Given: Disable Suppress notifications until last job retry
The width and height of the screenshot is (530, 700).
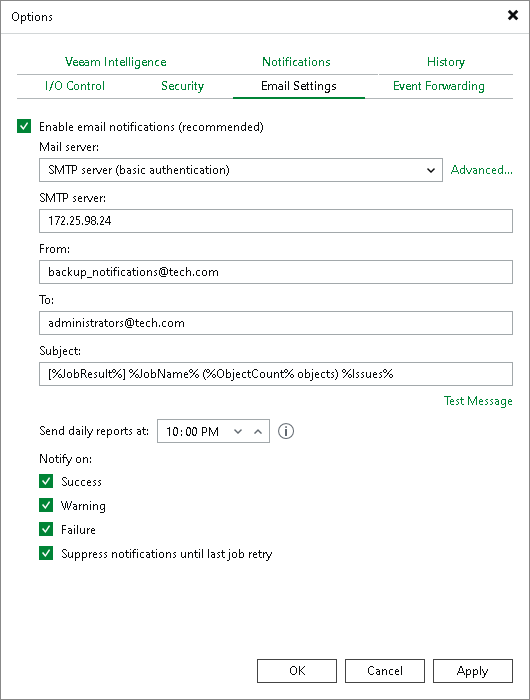Looking at the screenshot, I should (46, 554).
